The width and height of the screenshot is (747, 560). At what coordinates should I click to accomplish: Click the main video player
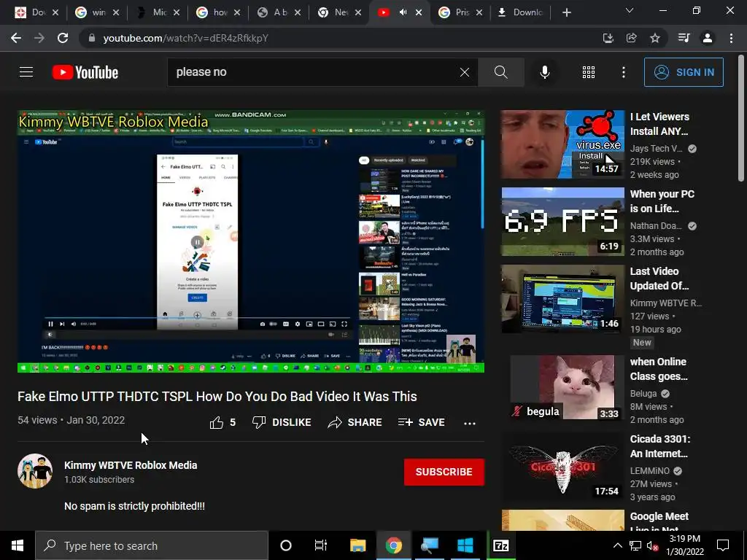pos(251,241)
